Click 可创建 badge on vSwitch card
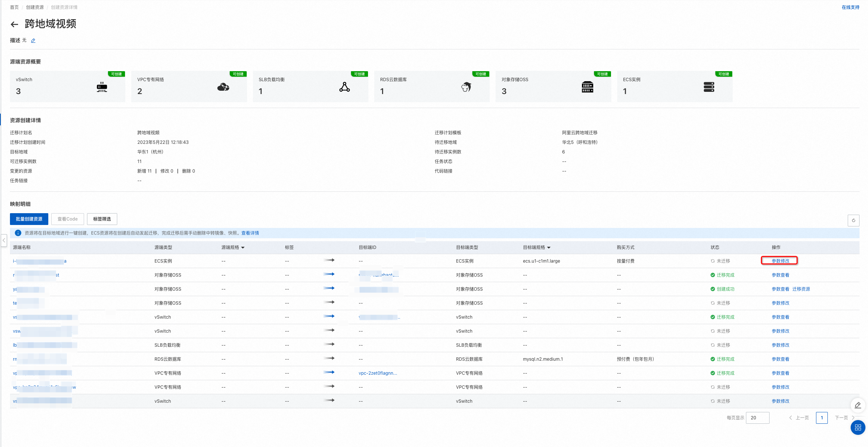 click(x=117, y=74)
